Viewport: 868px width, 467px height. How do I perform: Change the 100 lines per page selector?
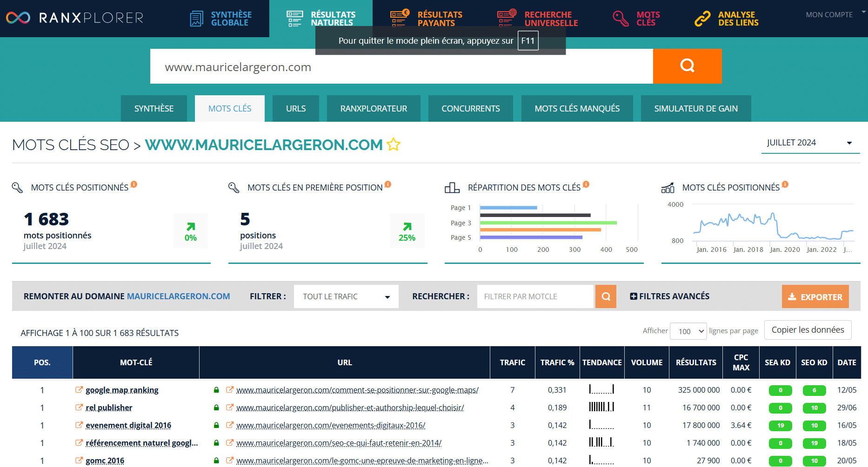tap(688, 331)
